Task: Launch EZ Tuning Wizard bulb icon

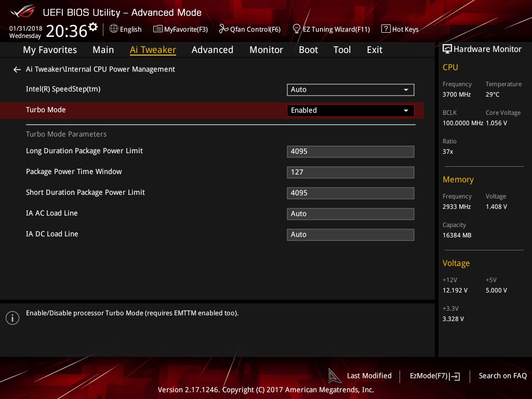Action: pos(297,29)
